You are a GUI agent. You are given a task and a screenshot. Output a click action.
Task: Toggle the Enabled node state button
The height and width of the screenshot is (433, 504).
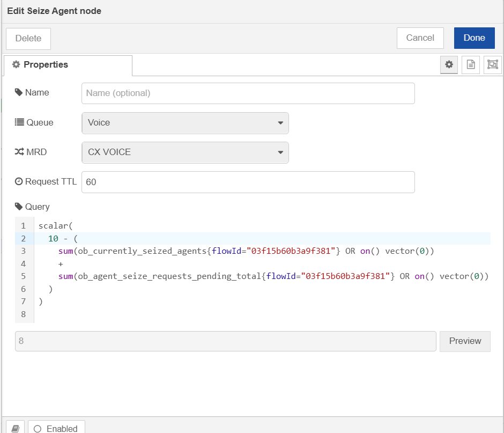[x=56, y=428]
